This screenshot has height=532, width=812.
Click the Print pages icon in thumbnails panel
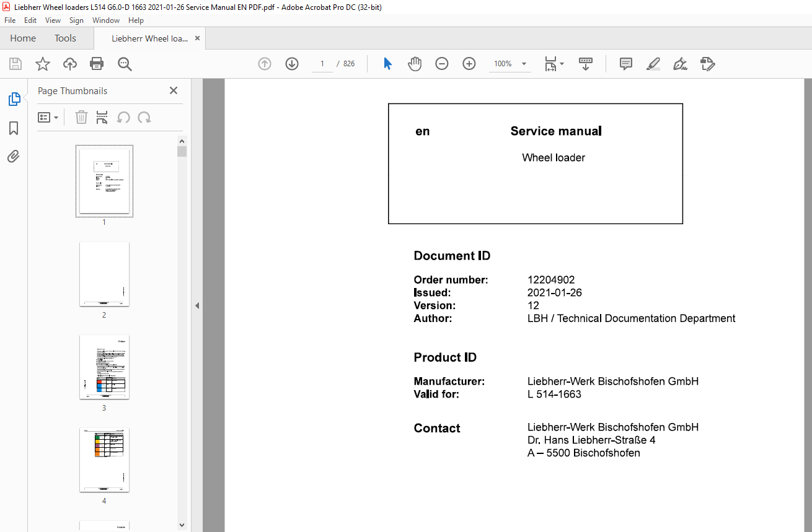pyautogui.click(x=102, y=117)
